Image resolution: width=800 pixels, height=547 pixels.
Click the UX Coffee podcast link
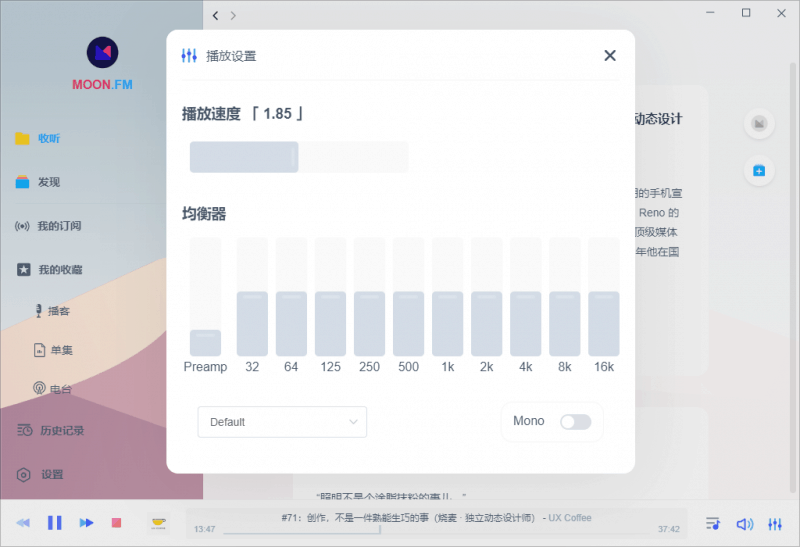[x=569, y=517]
